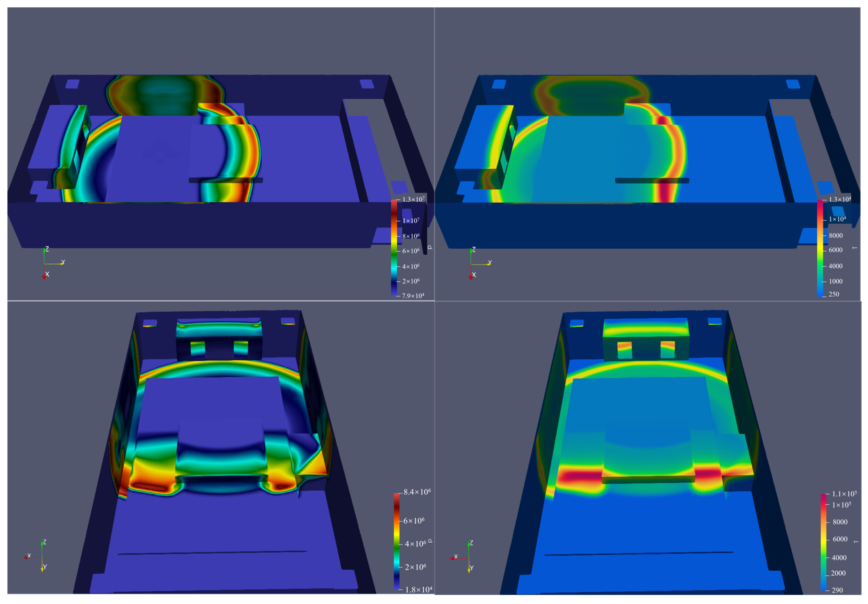Click the 290 label on the bottom-right temperature legend
This screenshot has height=604, width=868.
click(x=837, y=590)
